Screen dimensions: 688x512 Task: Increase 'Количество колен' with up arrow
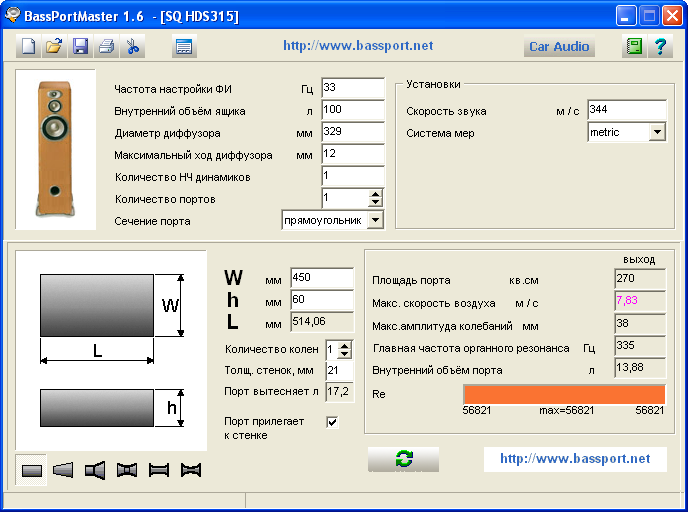(x=345, y=345)
